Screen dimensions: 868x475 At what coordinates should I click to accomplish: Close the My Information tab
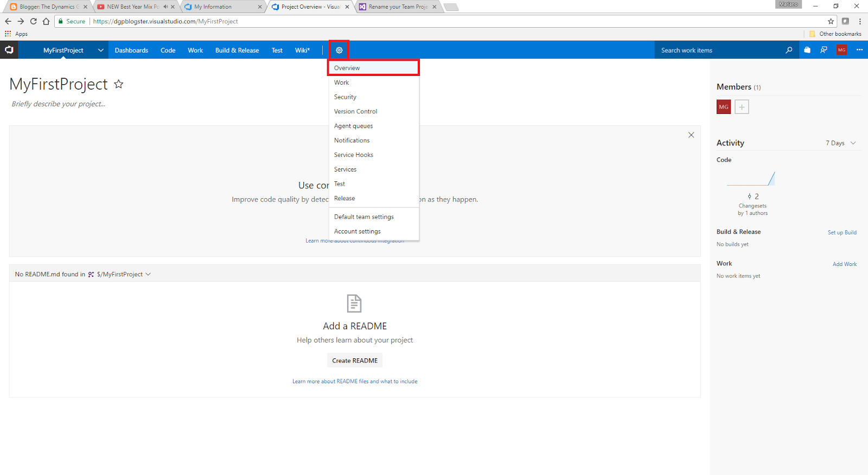(x=260, y=7)
